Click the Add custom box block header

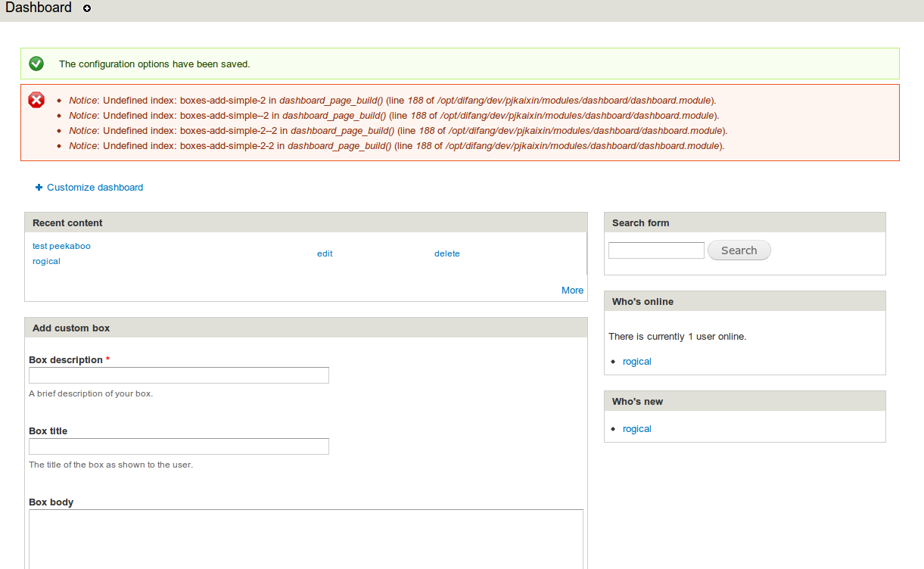point(306,328)
